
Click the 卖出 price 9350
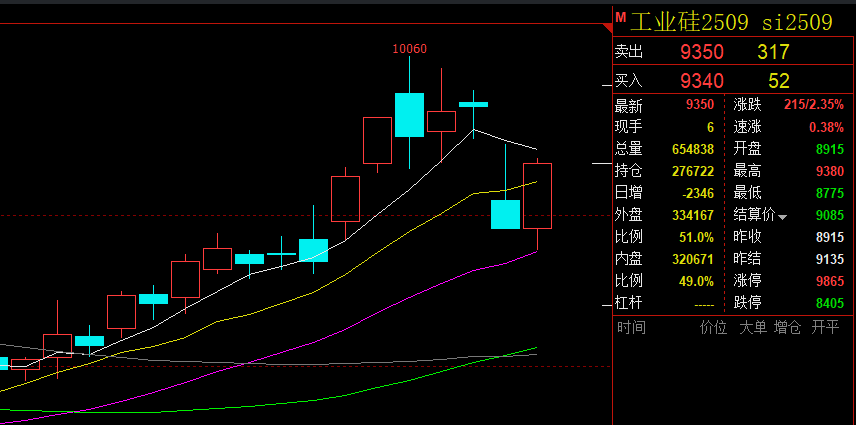tap(702, 52)
